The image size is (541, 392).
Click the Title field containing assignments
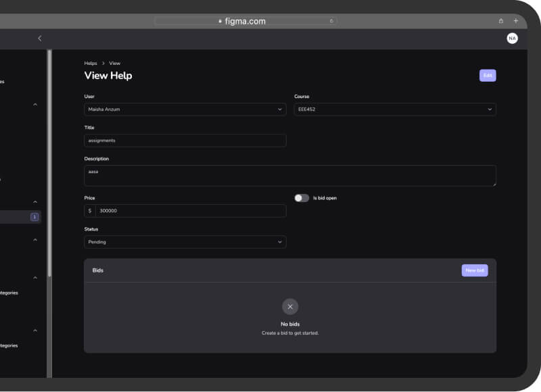click(185, 141)
